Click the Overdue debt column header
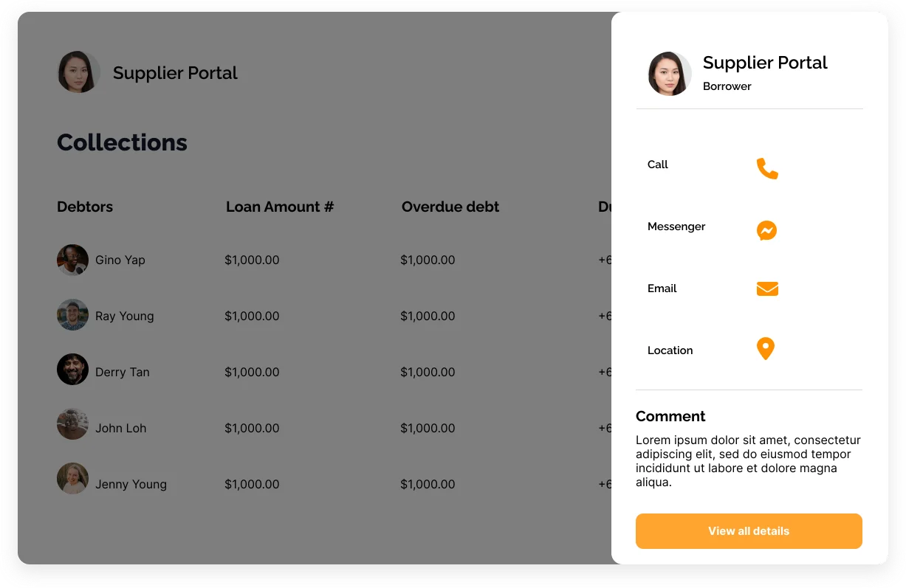The height and width of the screenshot is (588, 906). click(450, 207)
